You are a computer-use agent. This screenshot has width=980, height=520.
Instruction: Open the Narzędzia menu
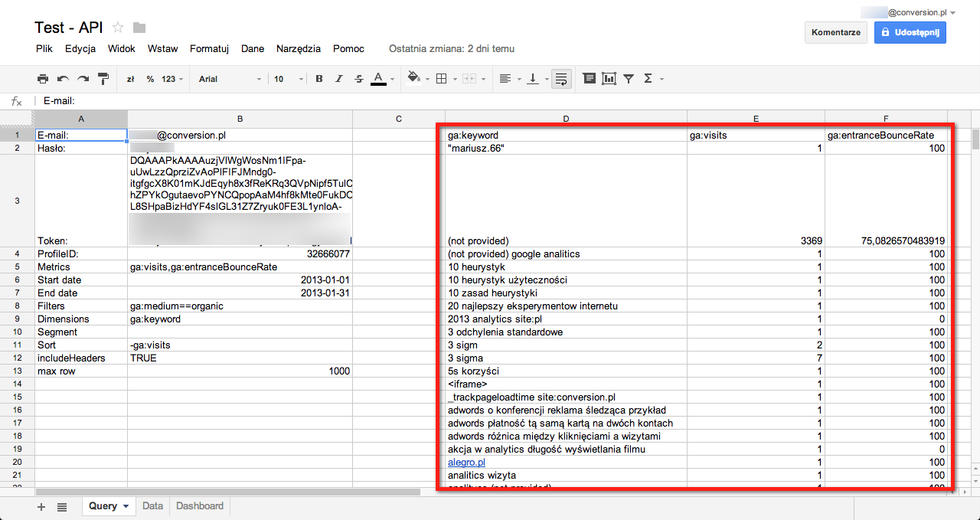[299, 49]
